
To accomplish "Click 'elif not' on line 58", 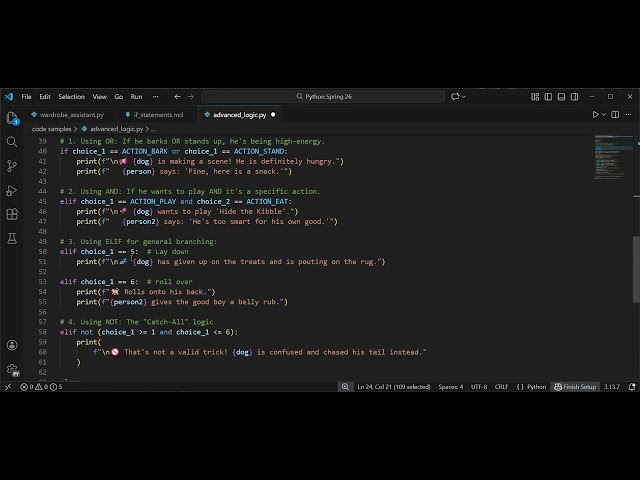I will coord(76,332).
